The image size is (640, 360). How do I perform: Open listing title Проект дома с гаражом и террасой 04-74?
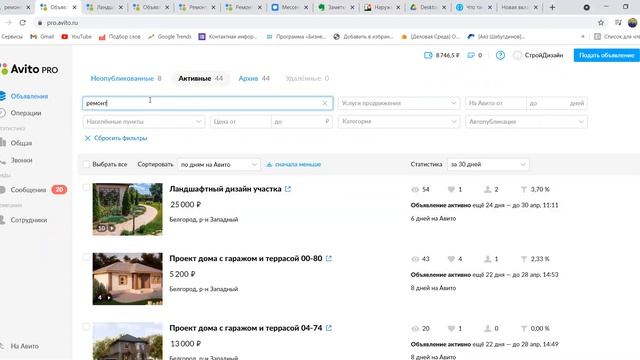pos(246,328)
